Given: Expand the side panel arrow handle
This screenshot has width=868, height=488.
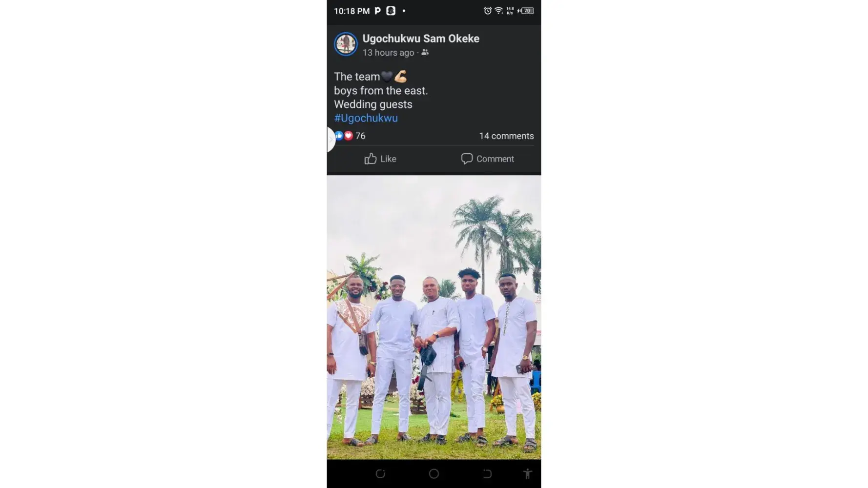Looking at the screenshot, I should click(x=331, y=140).
